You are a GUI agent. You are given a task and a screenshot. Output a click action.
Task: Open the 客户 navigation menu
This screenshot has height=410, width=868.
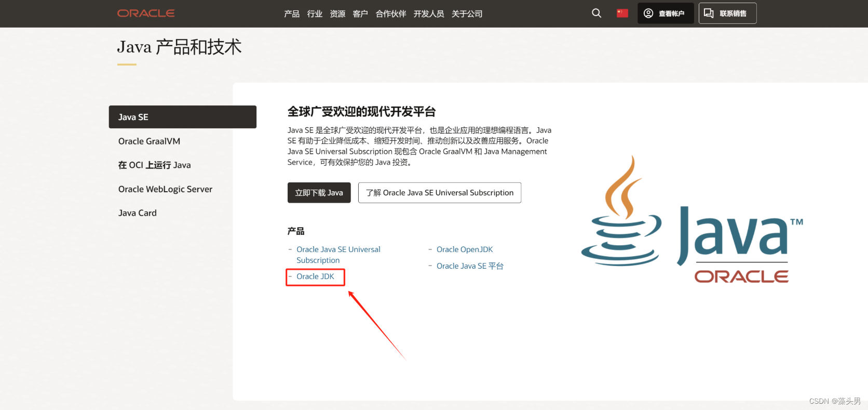point(360,14)
